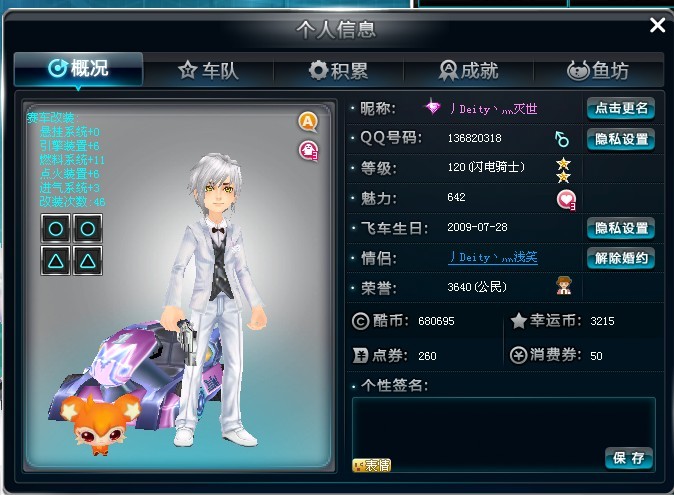
Task: Open the 成就 tab
Action: [x=469, y=70]
